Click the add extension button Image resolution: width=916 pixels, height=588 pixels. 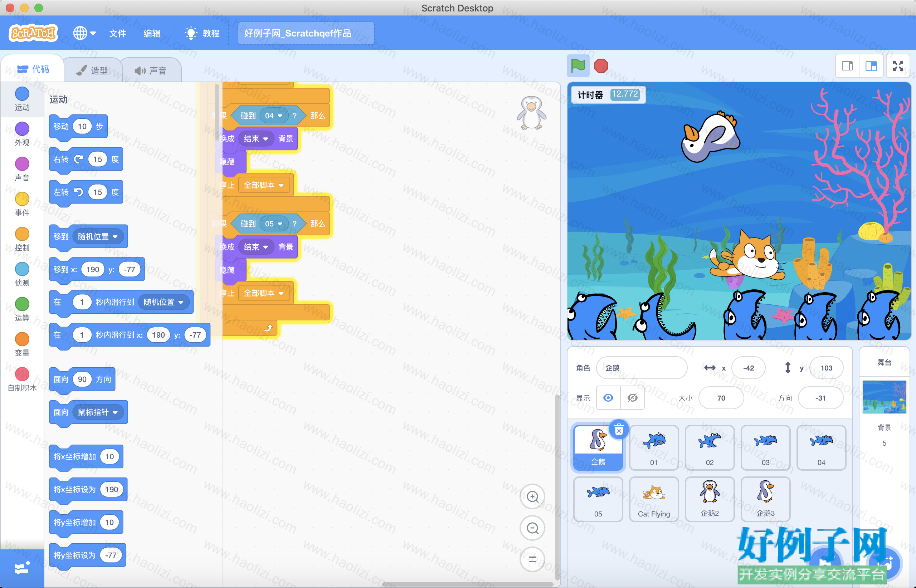tap(22, 569)
